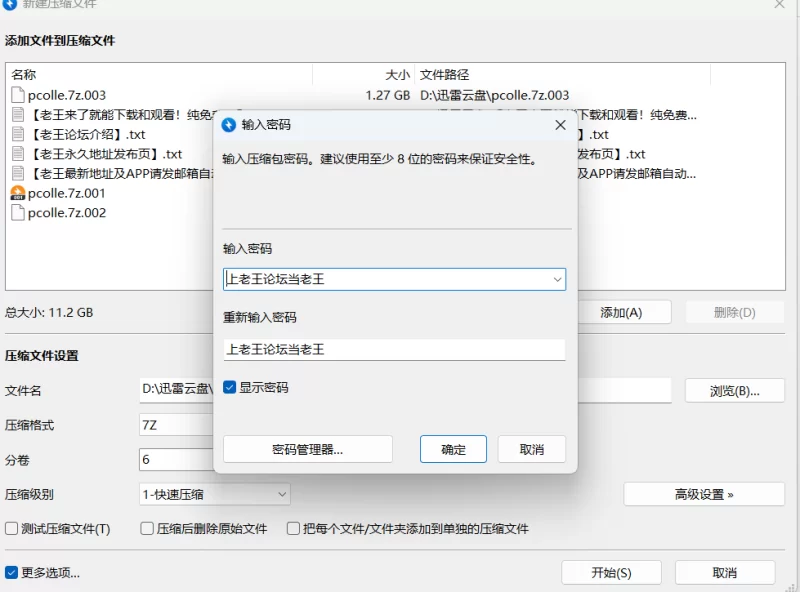Open the 密码管理器 button

click(x=307, y=449)
